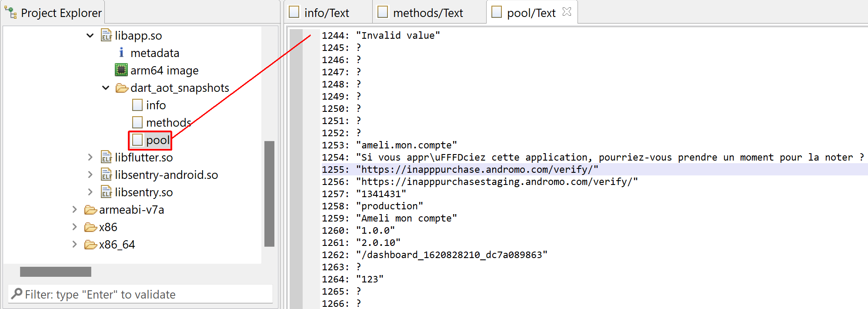Click line 1261 "2.0.10"
Image resolution: width=868 pixels, height=309 pixels.
click(378, 242)
